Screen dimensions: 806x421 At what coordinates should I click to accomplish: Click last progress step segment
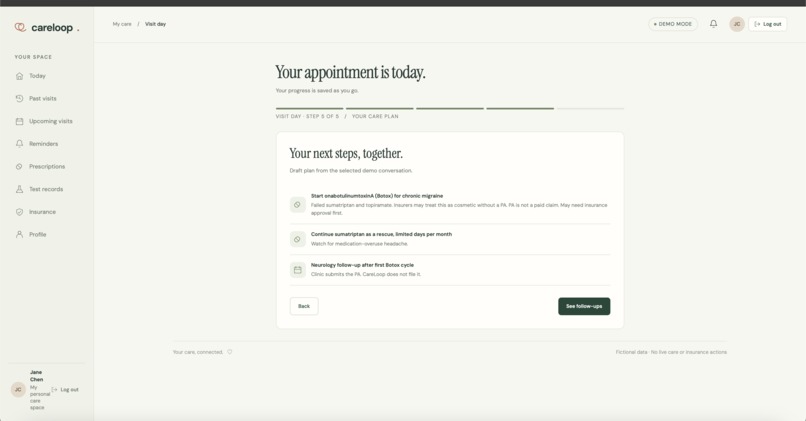pos(590,108)
